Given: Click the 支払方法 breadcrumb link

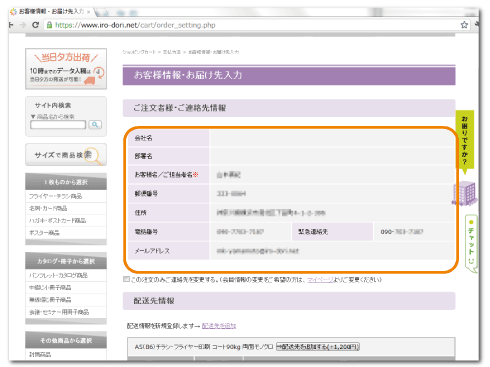Looking at the screenshot, I should pos(171,52).
